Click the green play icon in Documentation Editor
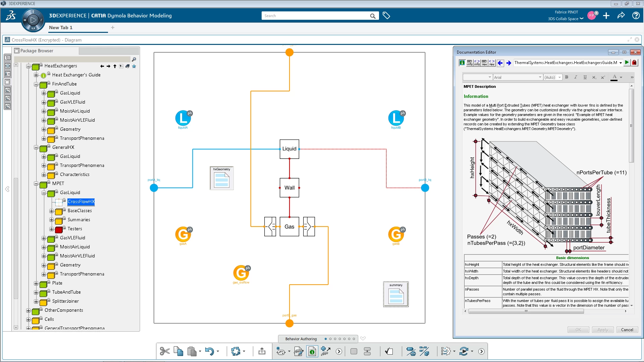 coord(627,63)
